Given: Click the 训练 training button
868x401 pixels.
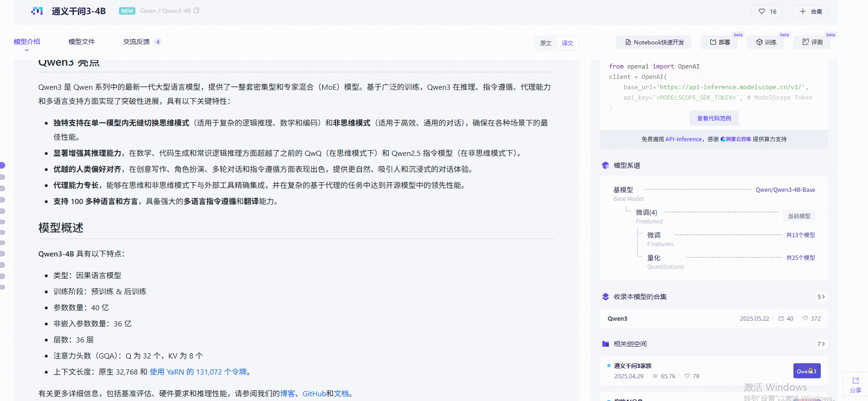Looking at the screenshot, I should pos(766,42).
